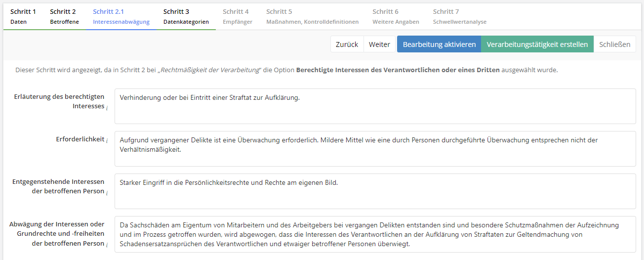Open Schritt 4 Empfänger tab
The height and width of the screenshot is (260, 644).
[x=237, y=16]
